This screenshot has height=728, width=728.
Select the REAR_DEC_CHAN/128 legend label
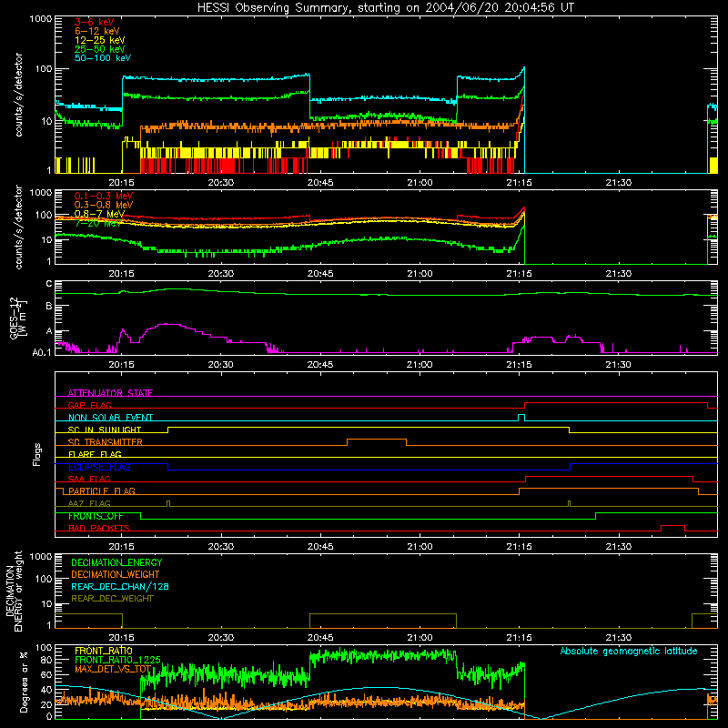[120, 586]
